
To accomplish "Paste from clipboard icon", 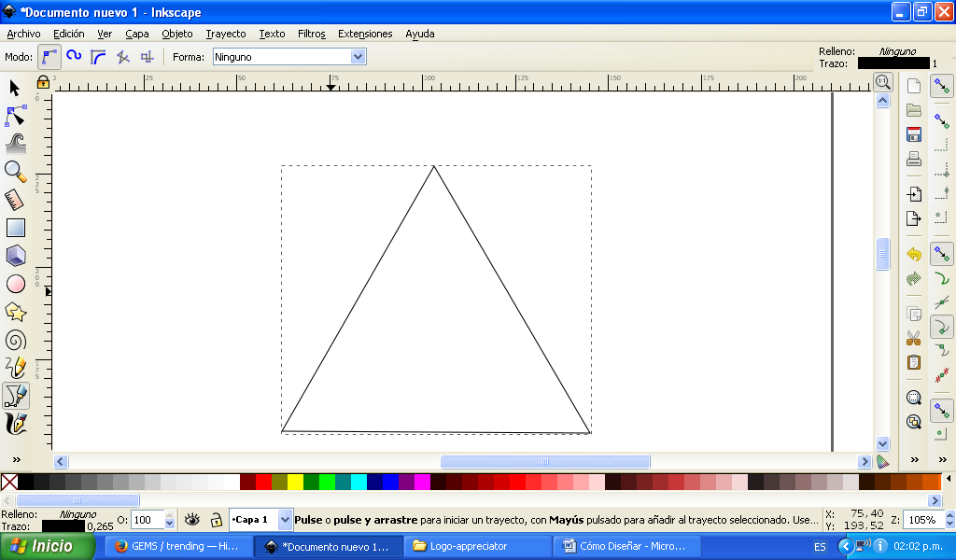I will [913, 362].
